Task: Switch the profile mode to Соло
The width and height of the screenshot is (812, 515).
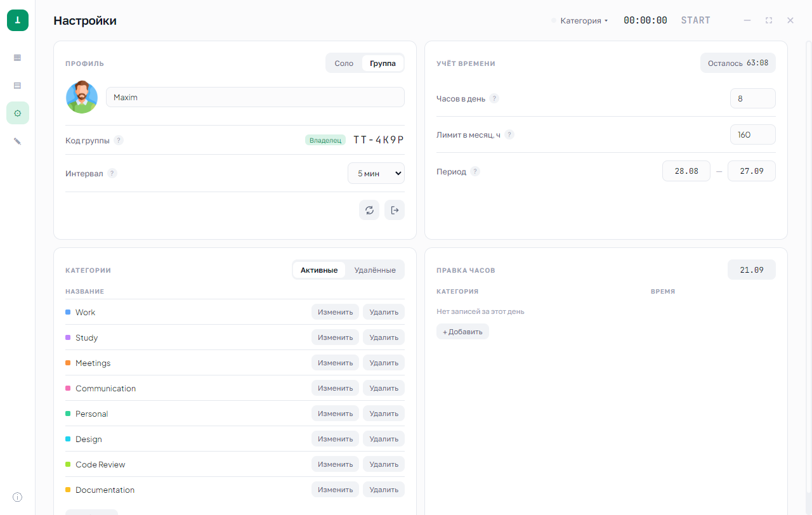Action: (x=344, y=63)
